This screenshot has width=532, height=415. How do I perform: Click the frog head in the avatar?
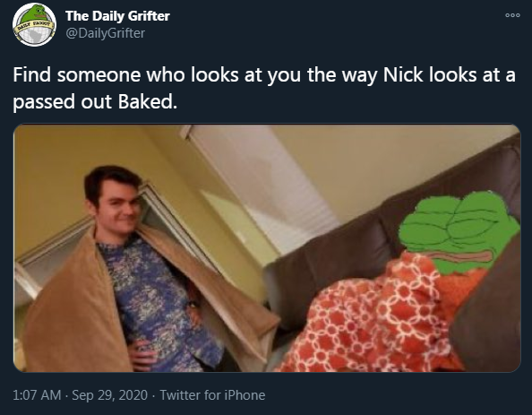[37, 12]
